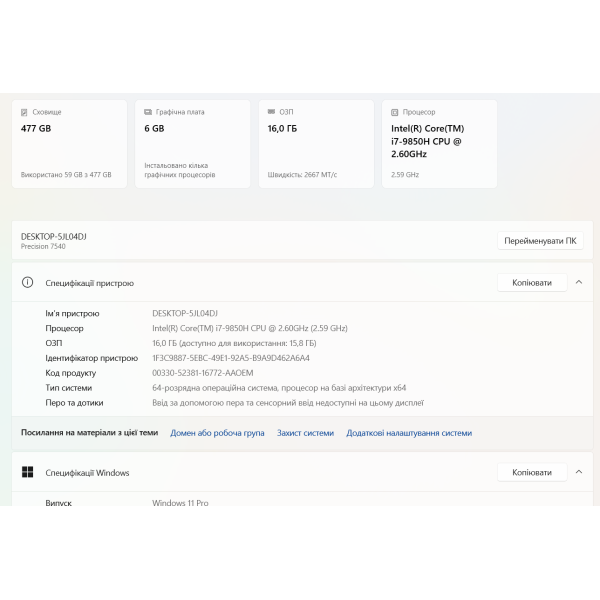Click Windows 11 Pro edition value
Image resolution: width=600 pixels, height=600 pixels.
pos(180,503)
